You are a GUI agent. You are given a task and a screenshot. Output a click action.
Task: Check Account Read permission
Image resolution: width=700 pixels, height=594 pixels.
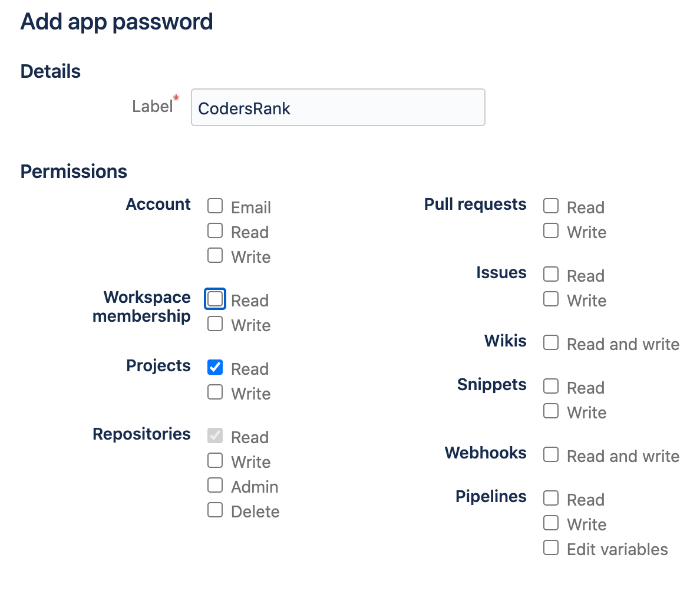pos(215,231)
